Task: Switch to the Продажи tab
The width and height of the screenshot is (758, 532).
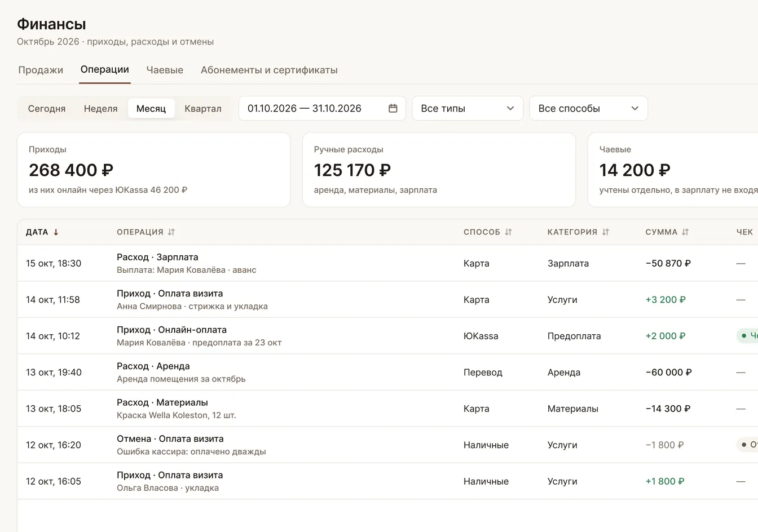Action: pyautogui.click(x=41, y=70)
